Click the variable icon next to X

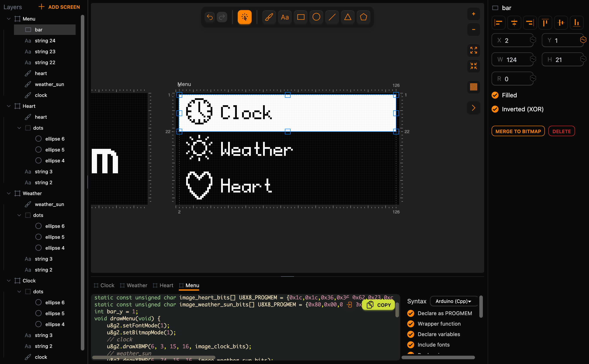(533, 40)
